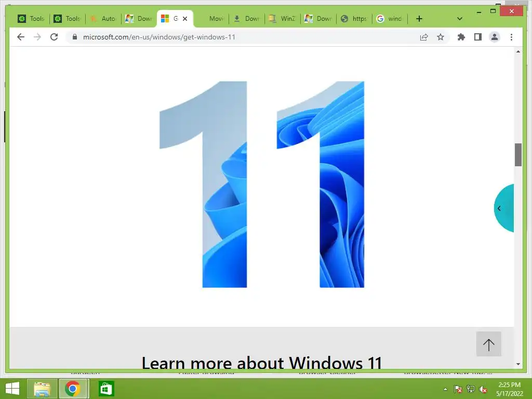The width and height of the screenshot is (532, 399).
Task: Open the network status tray icon
Action: (471, 389)
